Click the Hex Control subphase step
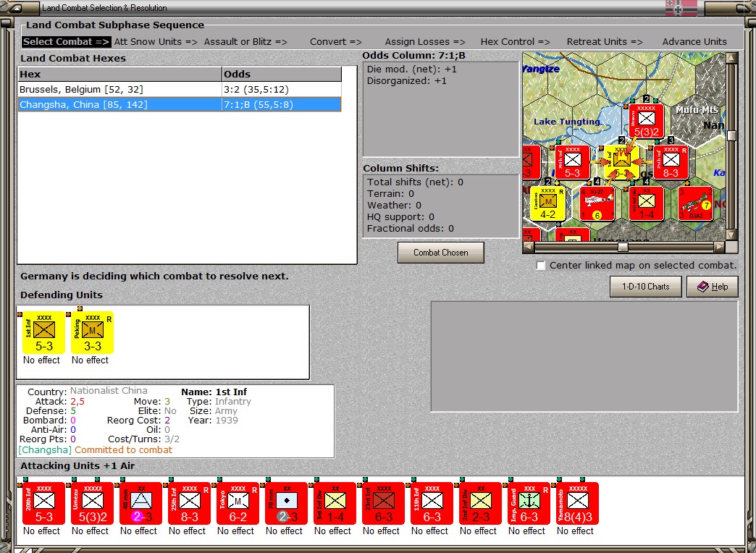The height and width of the screenshot is (553, 756). pyautogui.click(x=515, y=42)
